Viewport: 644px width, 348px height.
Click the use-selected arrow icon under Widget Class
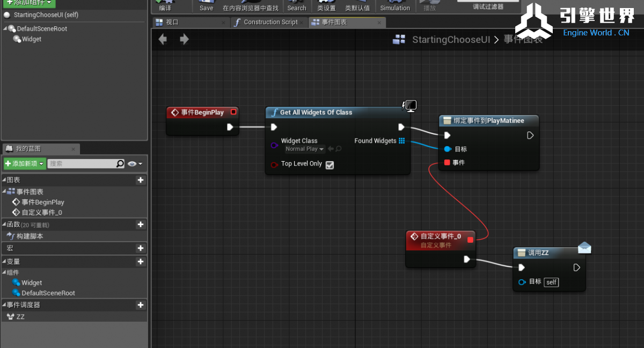[x=331, y=149]
